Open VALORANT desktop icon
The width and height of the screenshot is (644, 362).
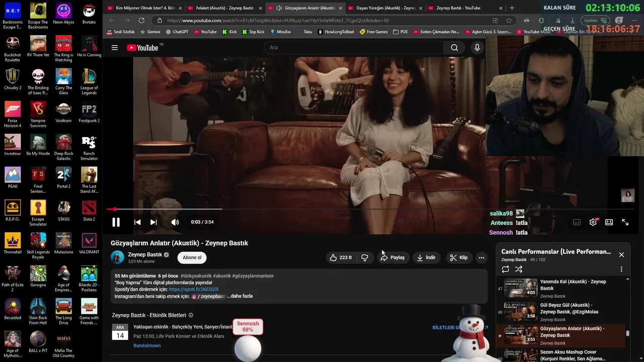pos(89,244)
